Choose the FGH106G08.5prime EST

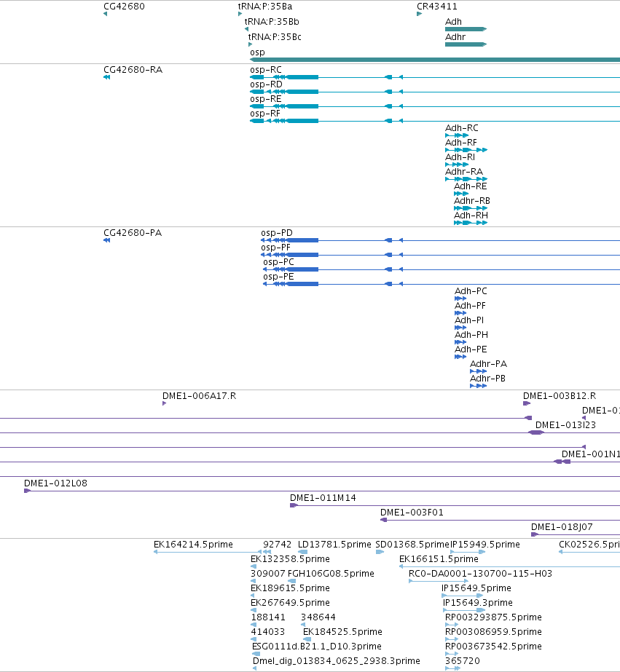click(x=291, y=581)
